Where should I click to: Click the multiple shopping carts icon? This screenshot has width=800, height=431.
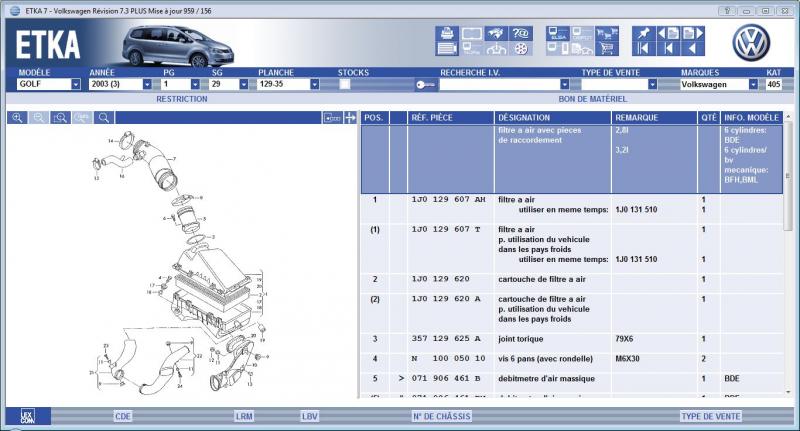tap(607, 34)
